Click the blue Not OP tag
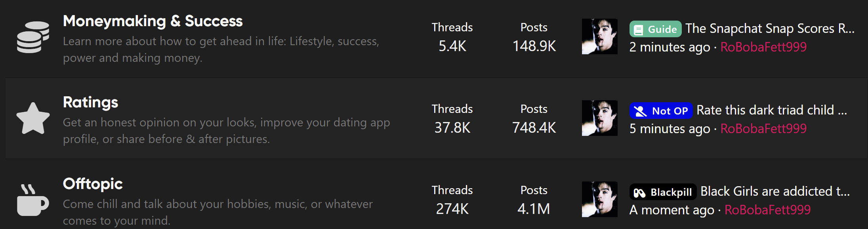 (661, 111)
